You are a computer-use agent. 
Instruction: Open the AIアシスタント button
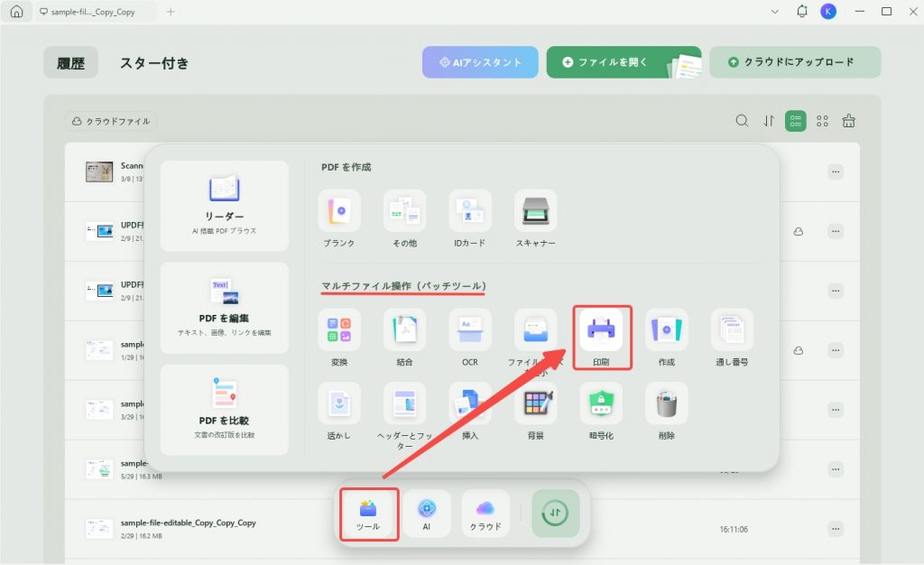480,62
